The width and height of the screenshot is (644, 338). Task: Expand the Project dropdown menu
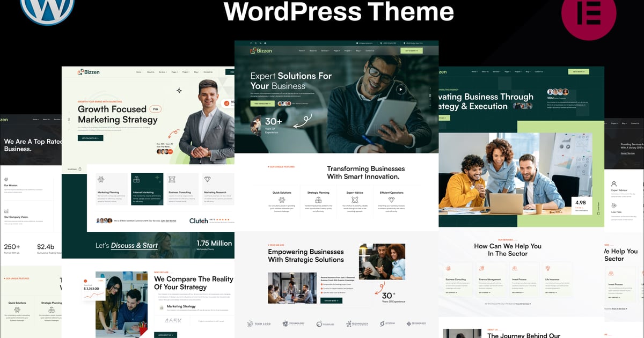point(347,50)
